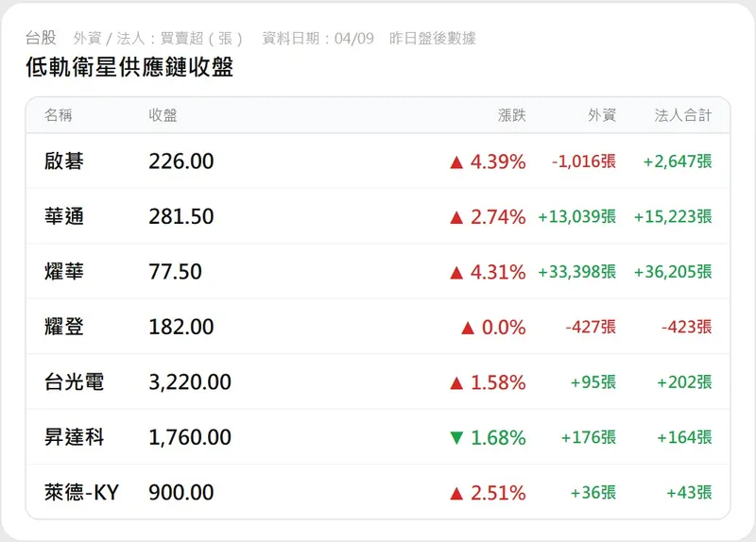The height and width of the screenshot is (542, 756).
Task: Click the 法人合計 column header
Action: click(x=683, y=115)
